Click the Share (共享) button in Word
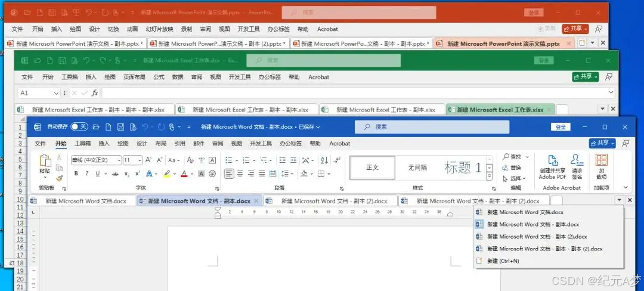Viewport: 644px width, 291px height. 602,143
